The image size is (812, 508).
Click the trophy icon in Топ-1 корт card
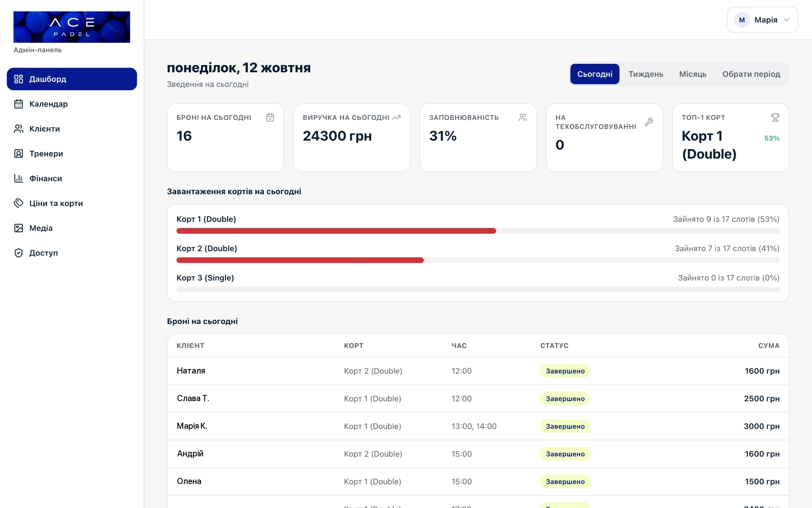(x=775, y=117)
